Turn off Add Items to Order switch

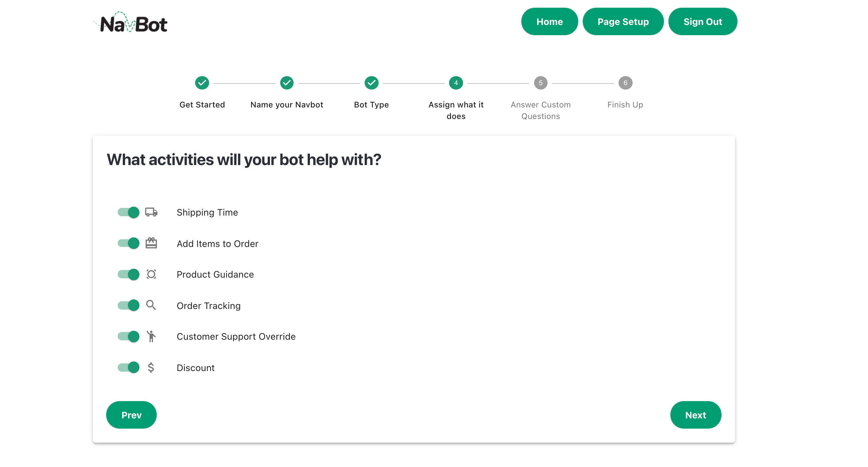click(129, 243)
